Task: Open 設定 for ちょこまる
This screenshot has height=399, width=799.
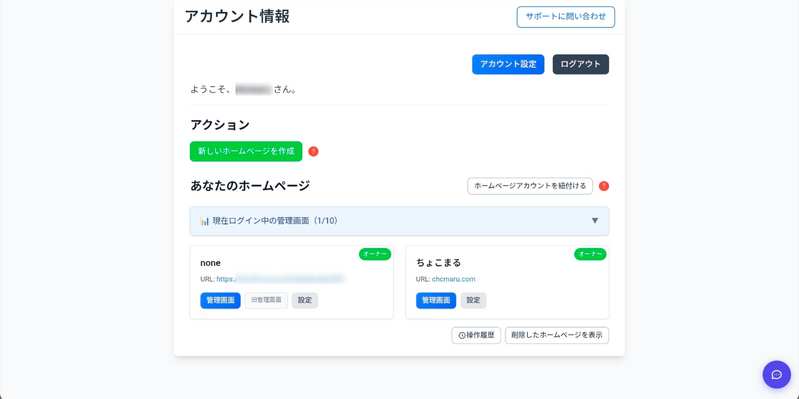Action: [473, 301]
